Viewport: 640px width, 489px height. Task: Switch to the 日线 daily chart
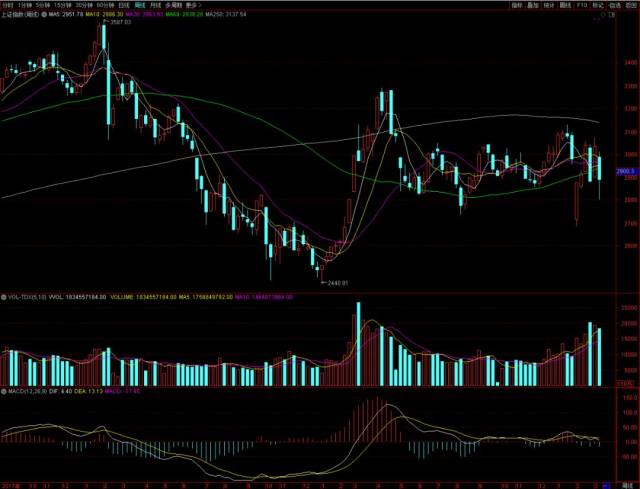pos(124,5)
